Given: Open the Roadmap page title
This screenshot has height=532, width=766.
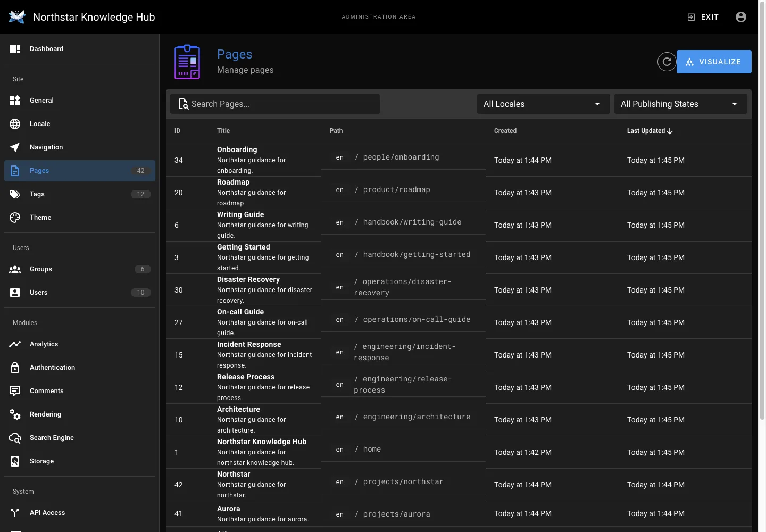Looking at the screenshot, I should [x=233, y=182].
